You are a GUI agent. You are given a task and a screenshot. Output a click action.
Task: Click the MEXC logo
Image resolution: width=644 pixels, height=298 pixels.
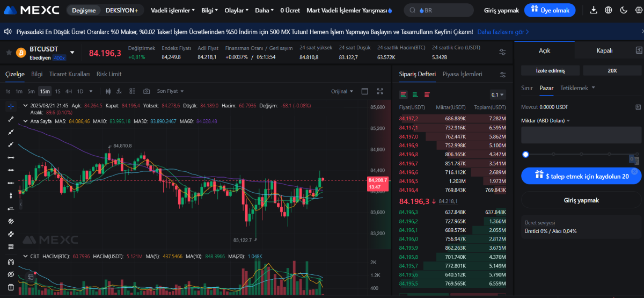pos(32,10)
